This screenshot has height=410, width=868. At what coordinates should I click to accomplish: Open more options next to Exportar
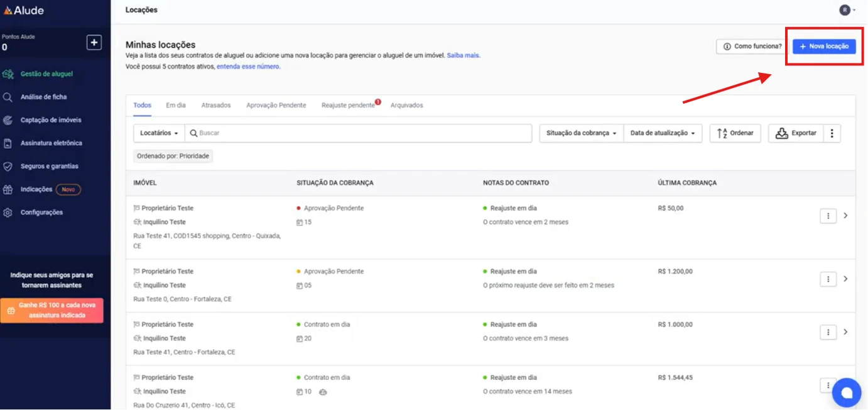pyautogui.click(x=832, y=133)
